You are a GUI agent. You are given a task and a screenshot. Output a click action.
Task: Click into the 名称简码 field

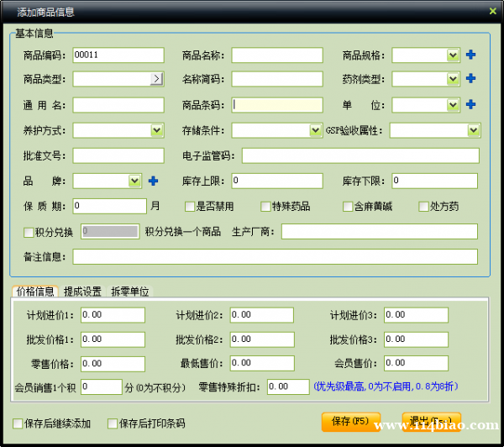pos(277,79)
